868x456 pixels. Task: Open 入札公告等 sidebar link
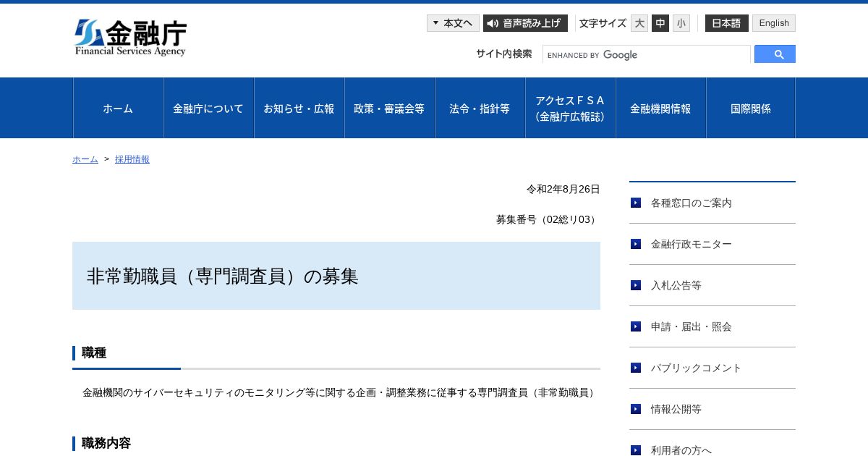[x=712, y=285]
